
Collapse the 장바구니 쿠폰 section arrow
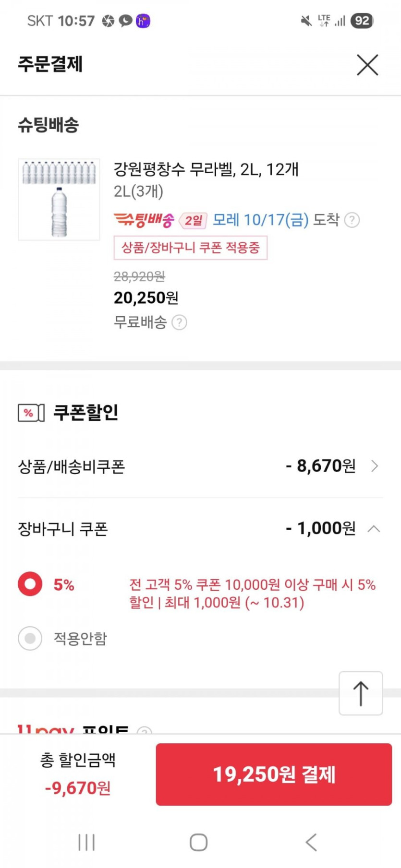[374, 529]
